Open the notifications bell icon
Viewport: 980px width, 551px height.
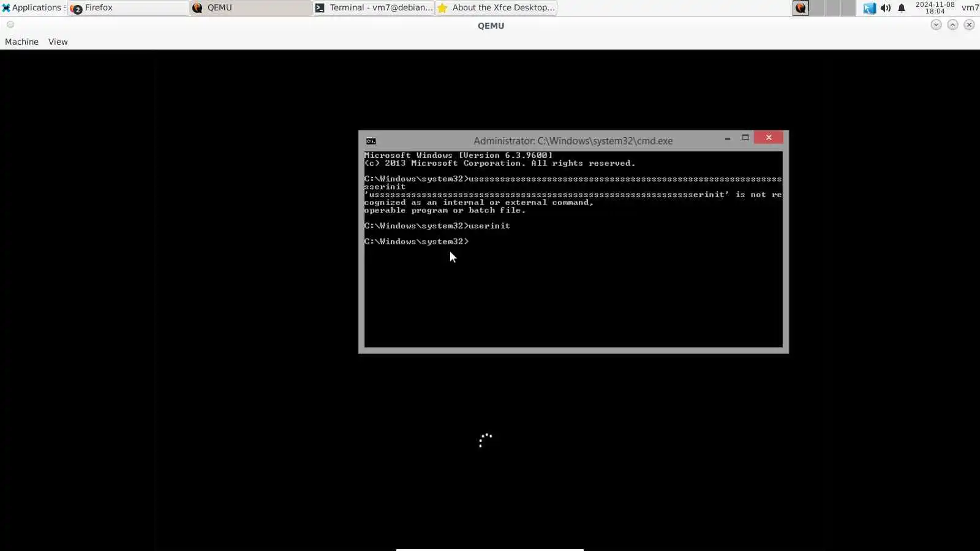tap(902, 8)
